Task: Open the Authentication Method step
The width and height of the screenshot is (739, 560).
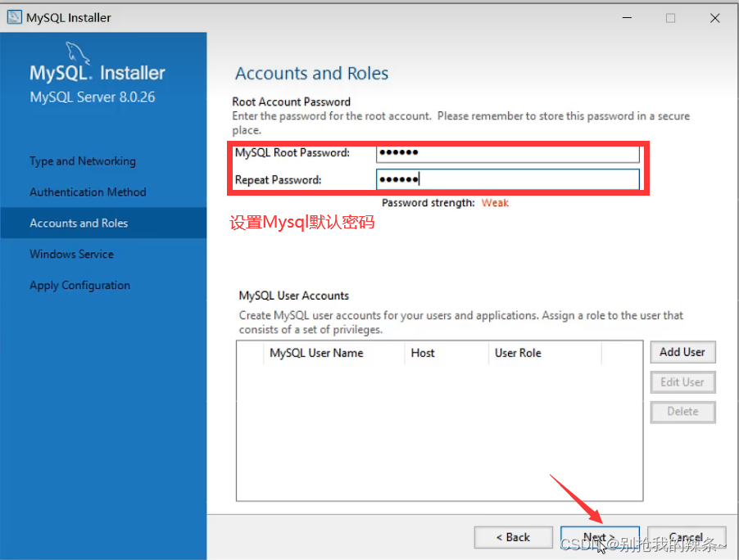Action: 88,192
